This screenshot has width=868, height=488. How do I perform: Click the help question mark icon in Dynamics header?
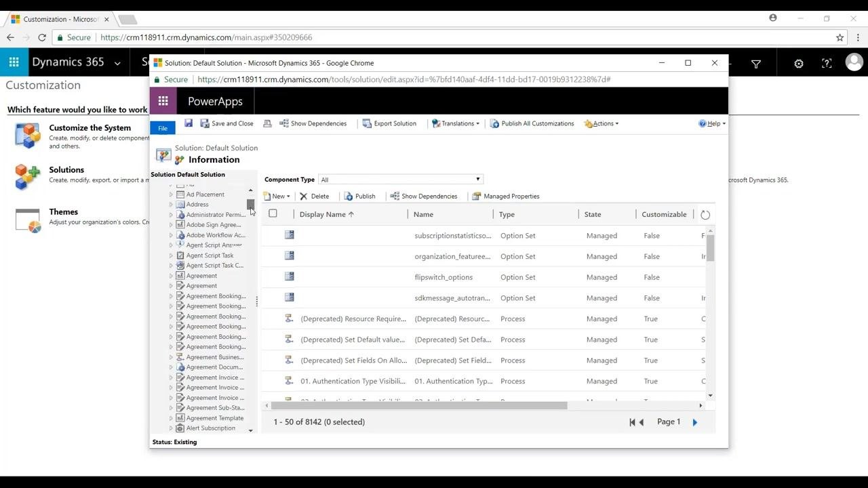827,63
